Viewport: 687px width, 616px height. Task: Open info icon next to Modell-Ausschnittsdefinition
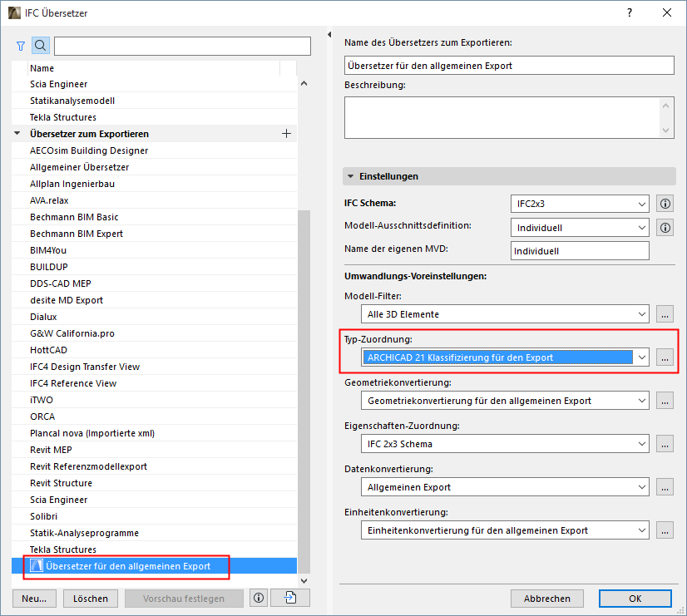coord(665,228)
